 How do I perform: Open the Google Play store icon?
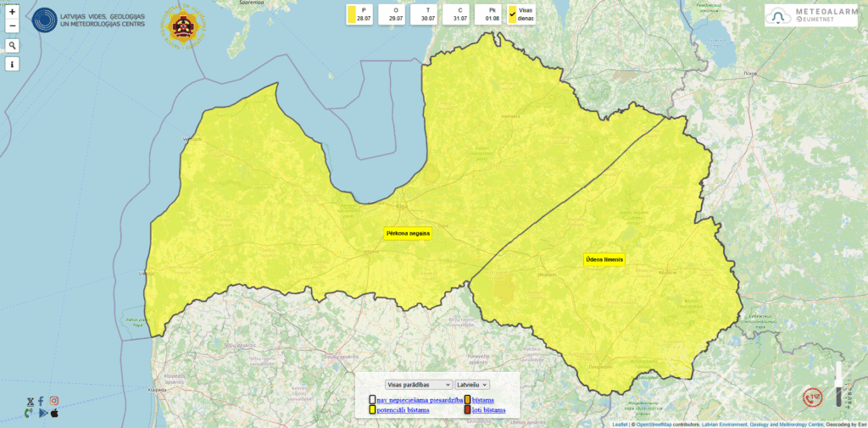coord(42,413)
